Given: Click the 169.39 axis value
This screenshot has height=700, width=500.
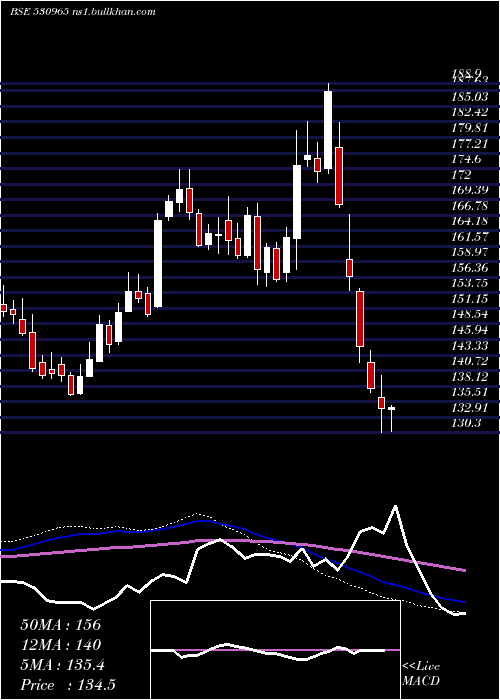Looking at the screenshot, I should (x=469, y=190).
